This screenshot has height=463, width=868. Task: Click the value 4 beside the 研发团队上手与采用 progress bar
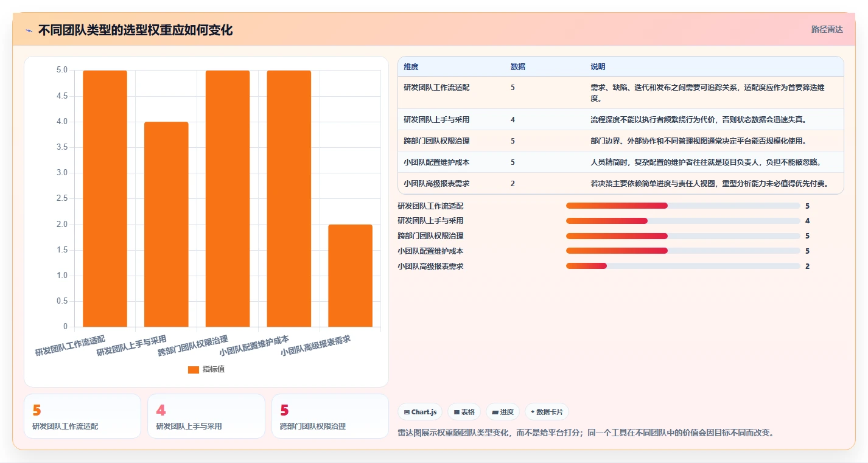click(x=807, y=221)
